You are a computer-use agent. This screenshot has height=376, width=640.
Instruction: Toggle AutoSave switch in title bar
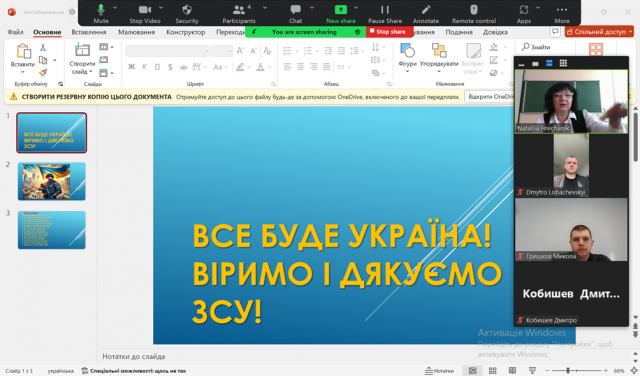(x=72, y=12)
